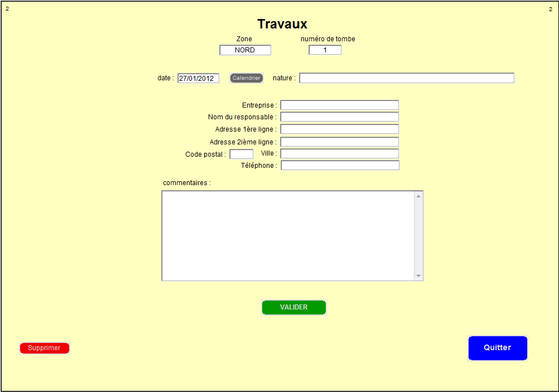This screenshot has height=392, width=559.
Task: Focus the nature text field
Action: (x=406, y=78)
